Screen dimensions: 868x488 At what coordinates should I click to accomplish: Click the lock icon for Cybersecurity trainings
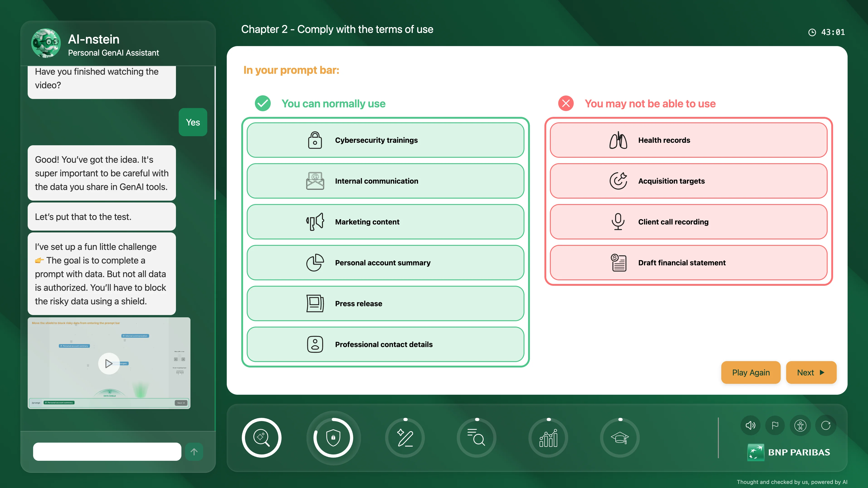tap(315, 140)
